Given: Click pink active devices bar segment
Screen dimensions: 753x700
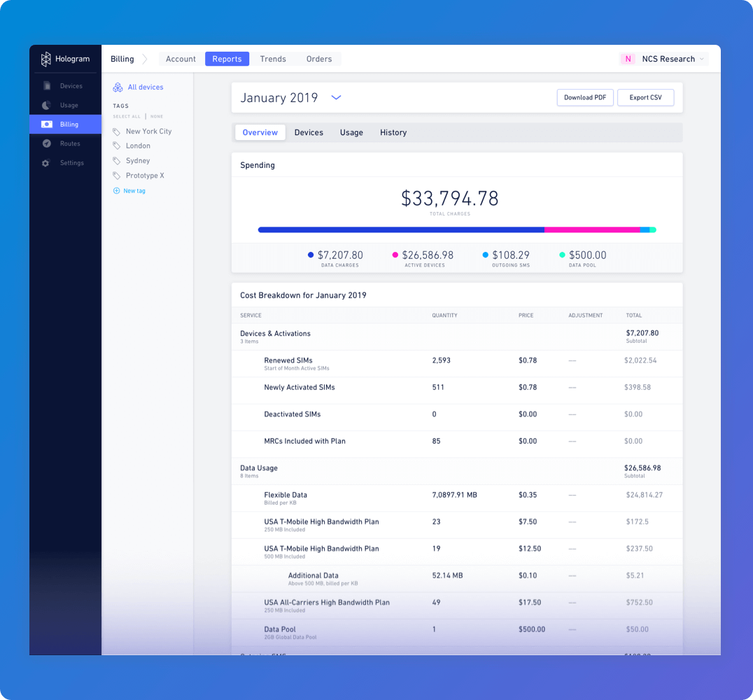Looking at the screenshot, I should pyautogui.click(x=592, y=230).
